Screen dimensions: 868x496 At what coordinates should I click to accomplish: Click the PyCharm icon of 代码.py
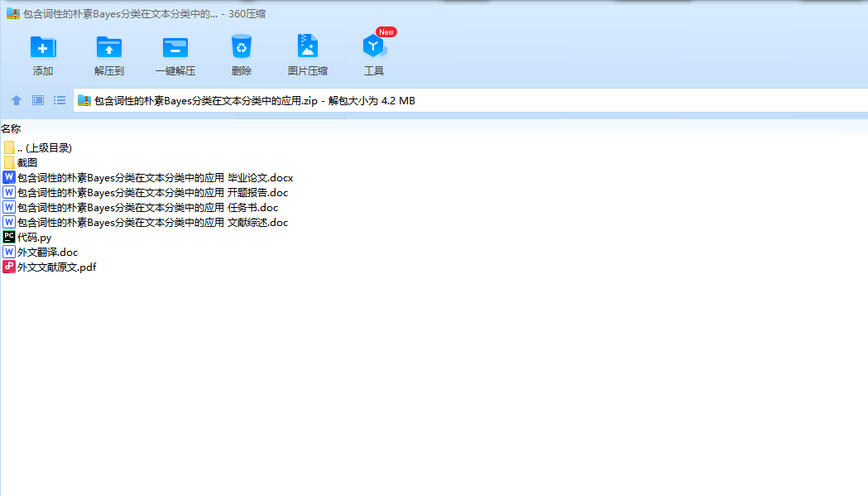[9, 237]
